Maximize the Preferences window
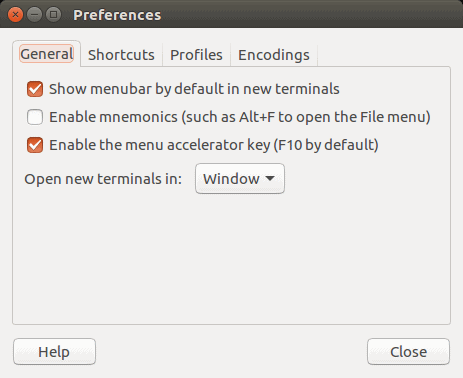The height and width of the screenshot is (378, 463). point(53,15)
